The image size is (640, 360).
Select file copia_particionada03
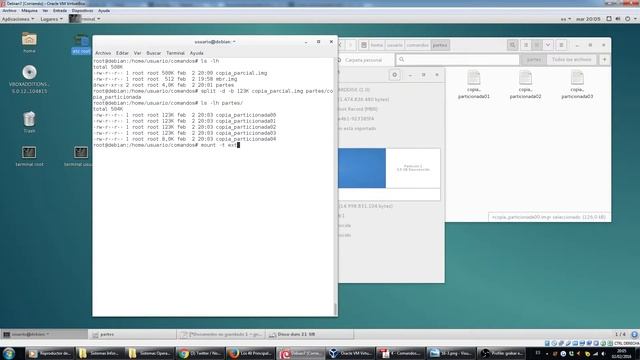tap(577, 84)
